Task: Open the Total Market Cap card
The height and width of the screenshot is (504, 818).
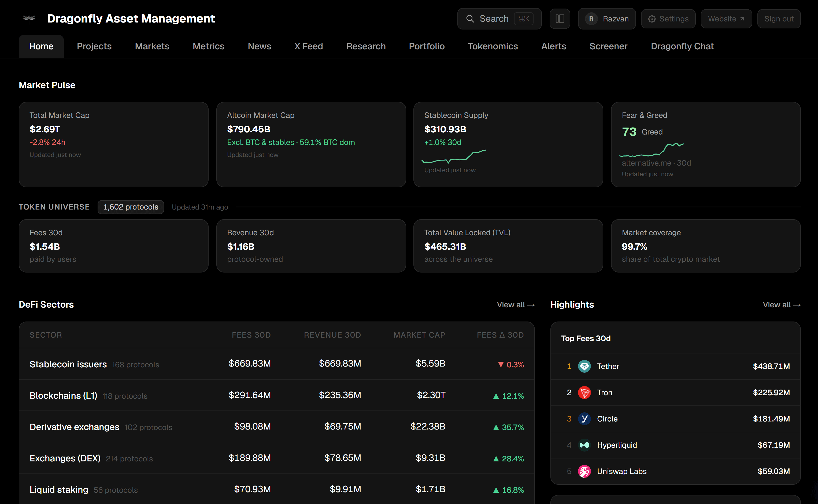Action: [x=113, y=144]
